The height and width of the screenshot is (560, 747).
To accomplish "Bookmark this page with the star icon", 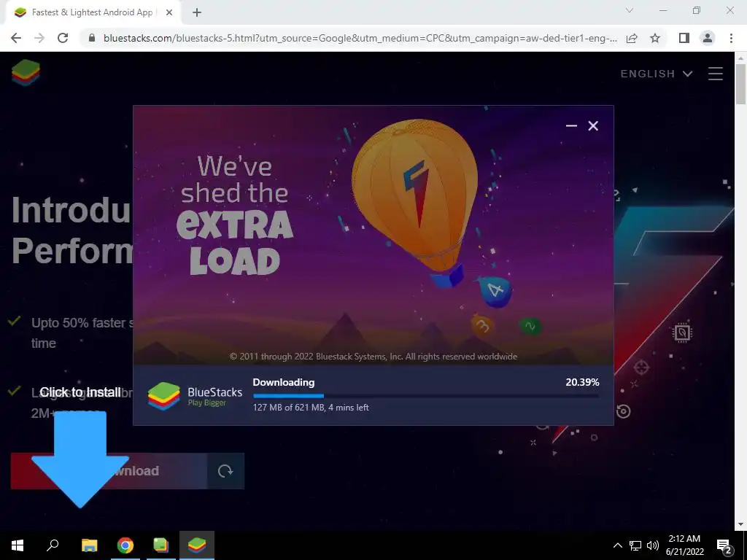I will pyautogui.click(x=655, y=38).
